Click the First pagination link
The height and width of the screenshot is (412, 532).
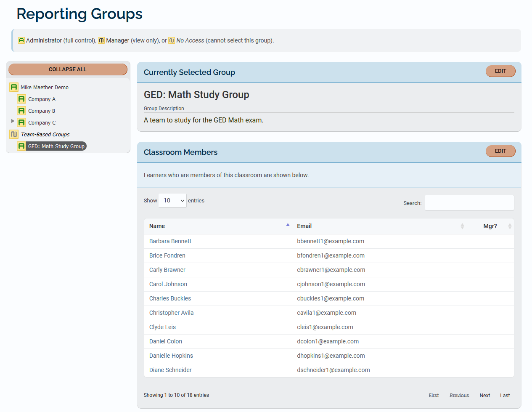point(434,396)
